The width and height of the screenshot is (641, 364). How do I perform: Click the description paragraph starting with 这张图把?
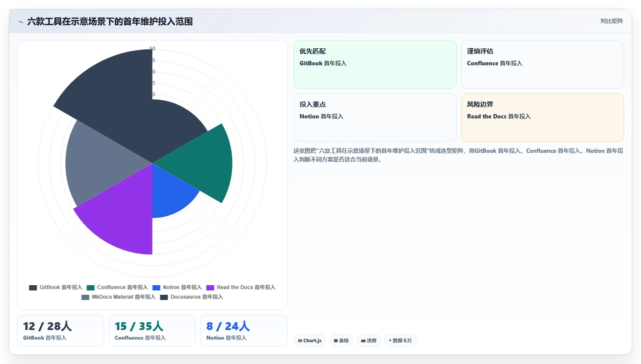click(x=458, y=155)
